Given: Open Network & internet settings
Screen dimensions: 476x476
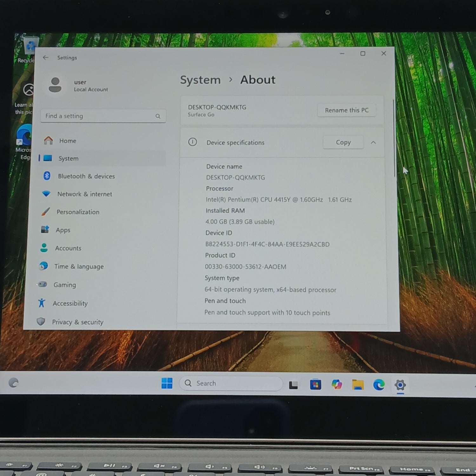Looking at the screenshot, I should (x=84, y=194).
